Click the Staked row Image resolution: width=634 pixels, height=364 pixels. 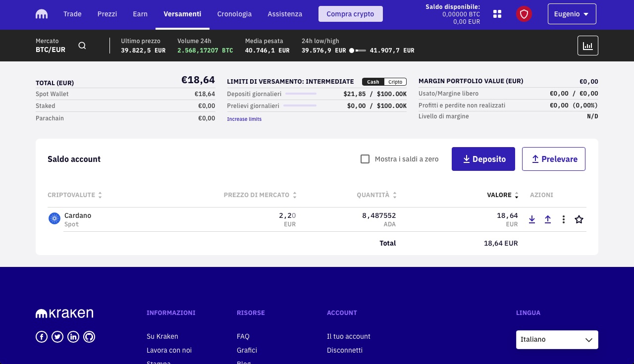(x=125, y=106)
